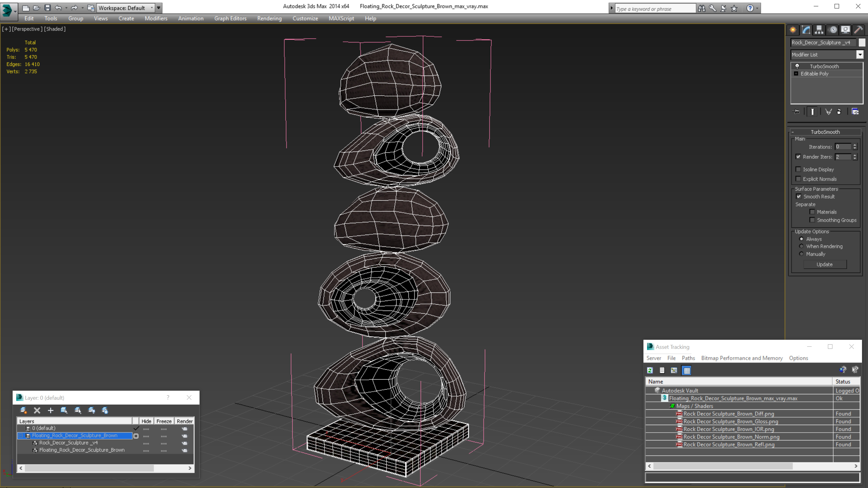Screen dimensions: 868x488
Task: Click Make Unique icon in modifier stack
Action: tap(828, 111)
